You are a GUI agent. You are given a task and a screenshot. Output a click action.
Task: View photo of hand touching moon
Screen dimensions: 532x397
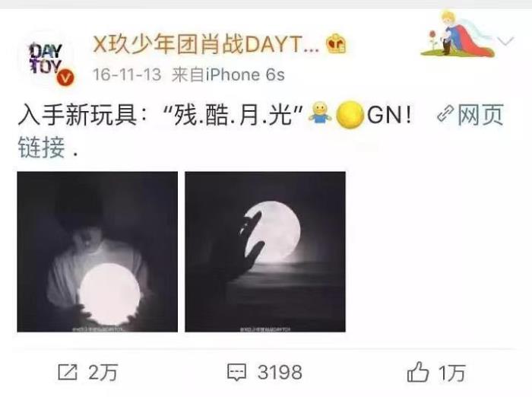[x=265, y=252]
